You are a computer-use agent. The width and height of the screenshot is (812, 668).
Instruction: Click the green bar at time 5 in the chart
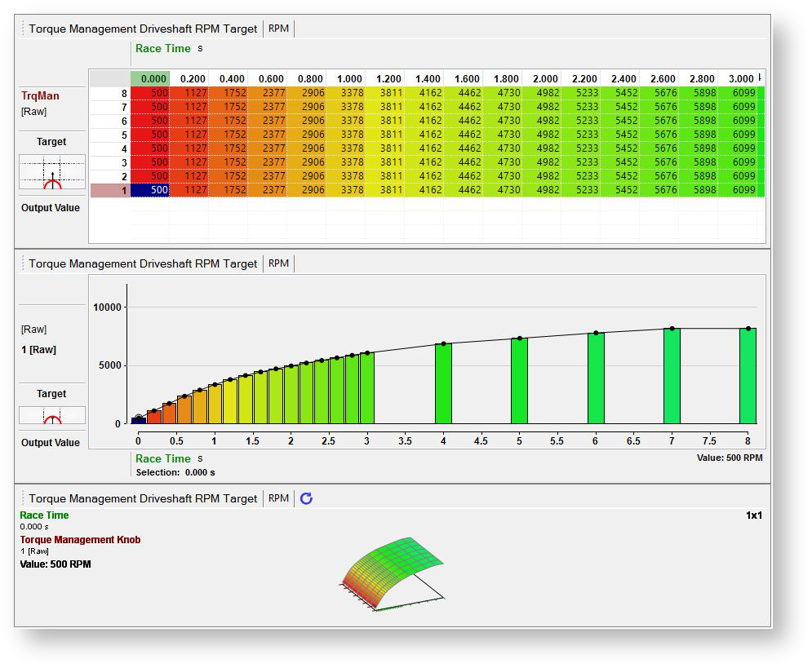[519, 381]
